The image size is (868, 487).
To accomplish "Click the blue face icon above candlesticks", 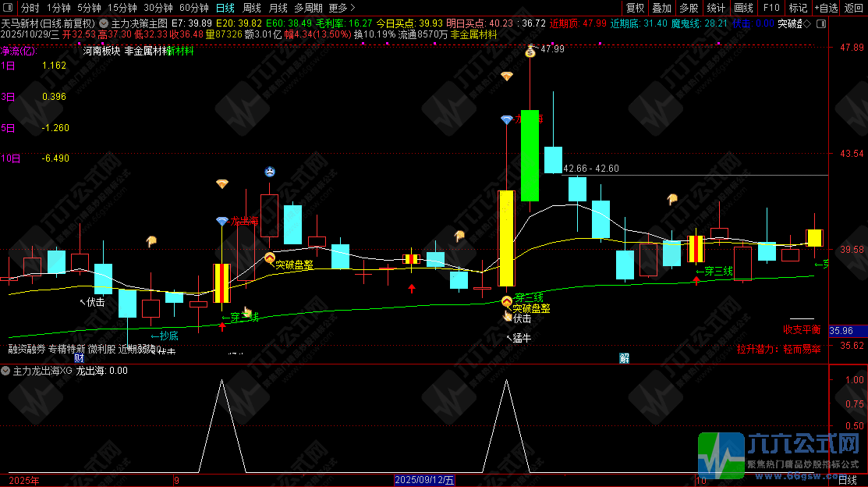I will pyautogui.click(x=269, y=172).
